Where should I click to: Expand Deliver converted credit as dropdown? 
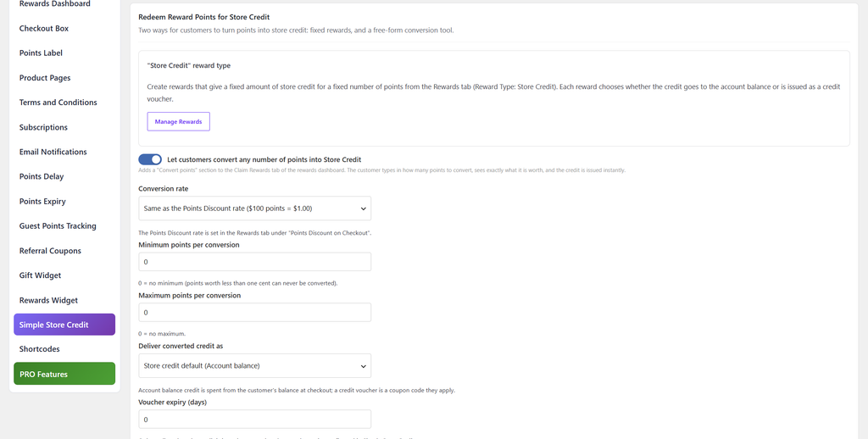point(254,366)
